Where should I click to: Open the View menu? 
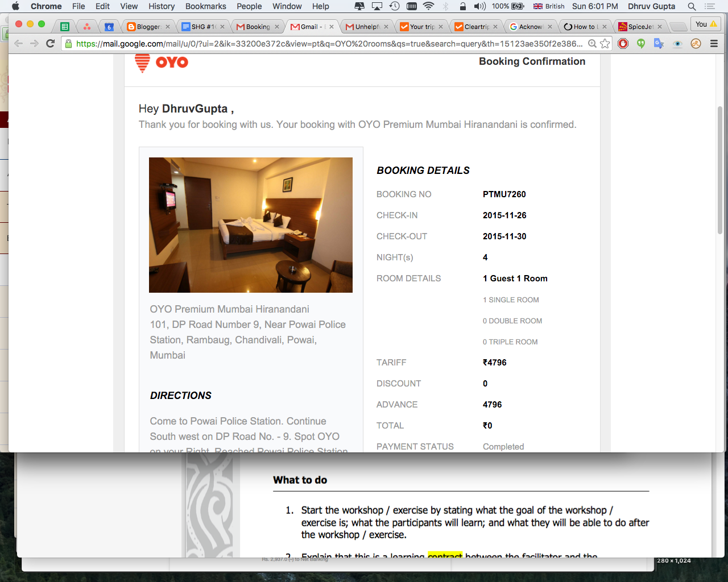click(129, 6)
